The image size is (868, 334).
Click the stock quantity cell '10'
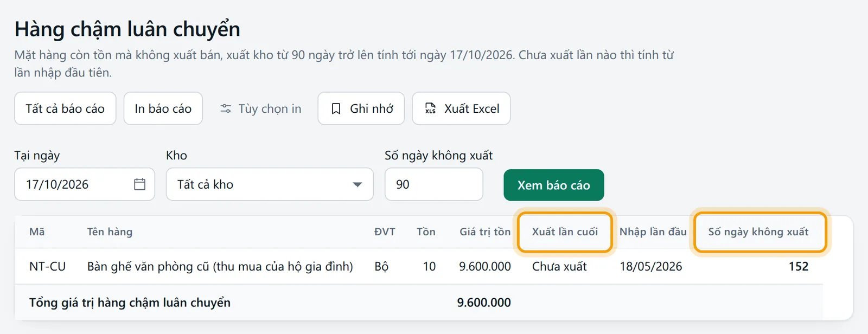click(x=429, y=266)
